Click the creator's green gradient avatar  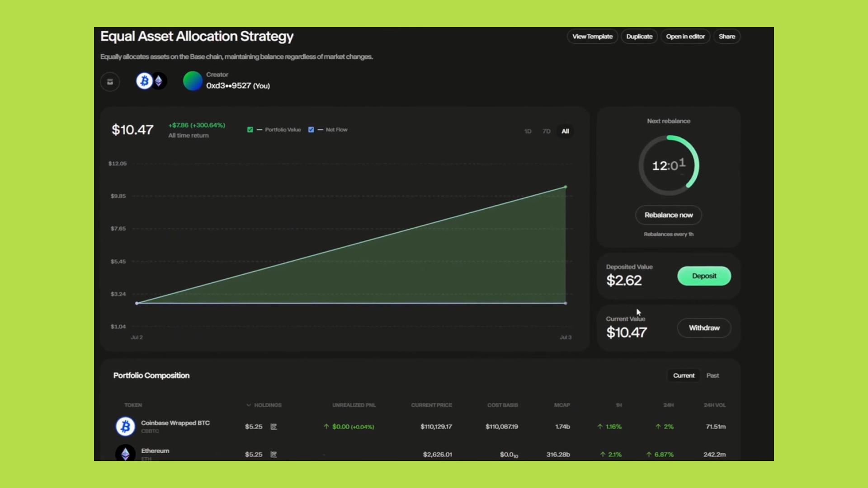pos(193,81)
